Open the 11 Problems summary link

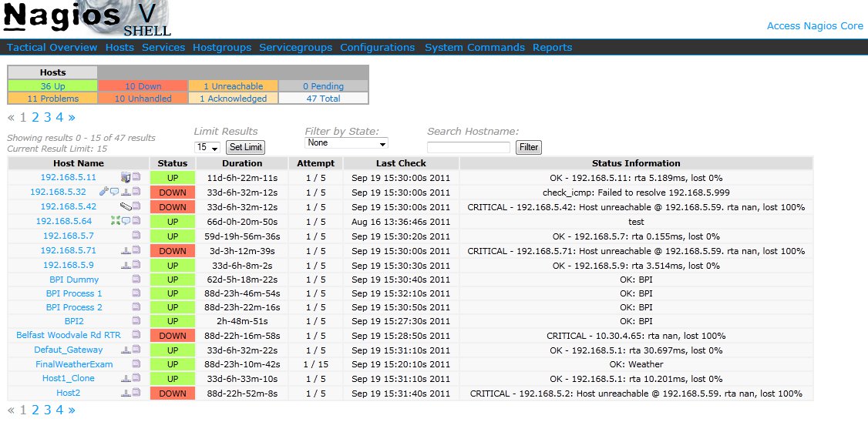coord(52,99)
